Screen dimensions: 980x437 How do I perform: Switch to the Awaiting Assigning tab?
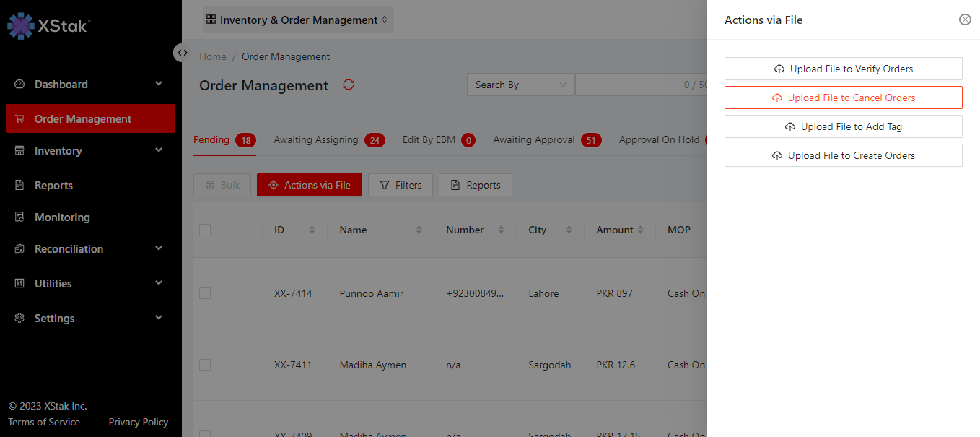point(316,139)
